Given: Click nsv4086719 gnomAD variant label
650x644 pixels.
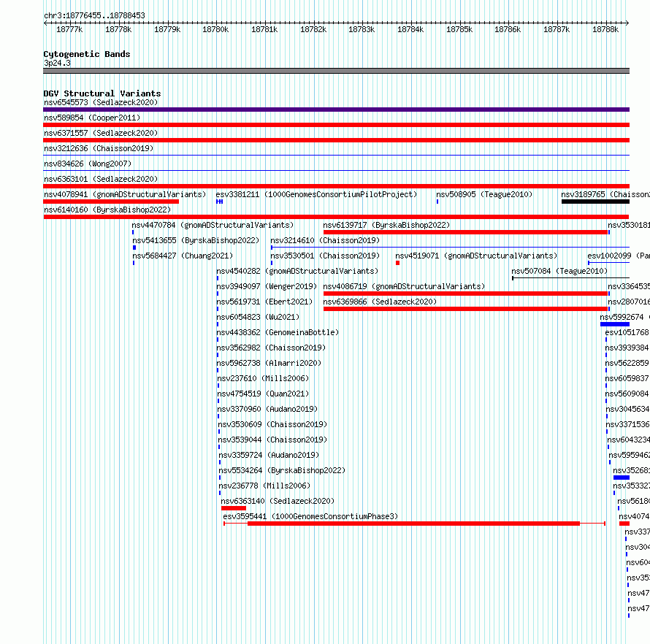Looking at the screenshot, I should coord(404,286).
